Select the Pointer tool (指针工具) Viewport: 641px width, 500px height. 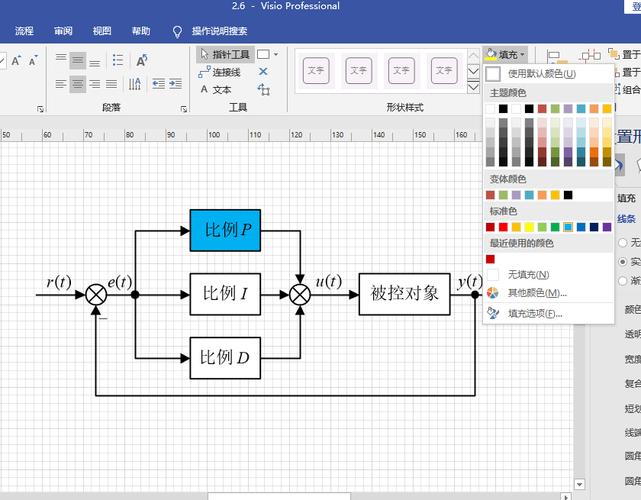tap(225, 54)
